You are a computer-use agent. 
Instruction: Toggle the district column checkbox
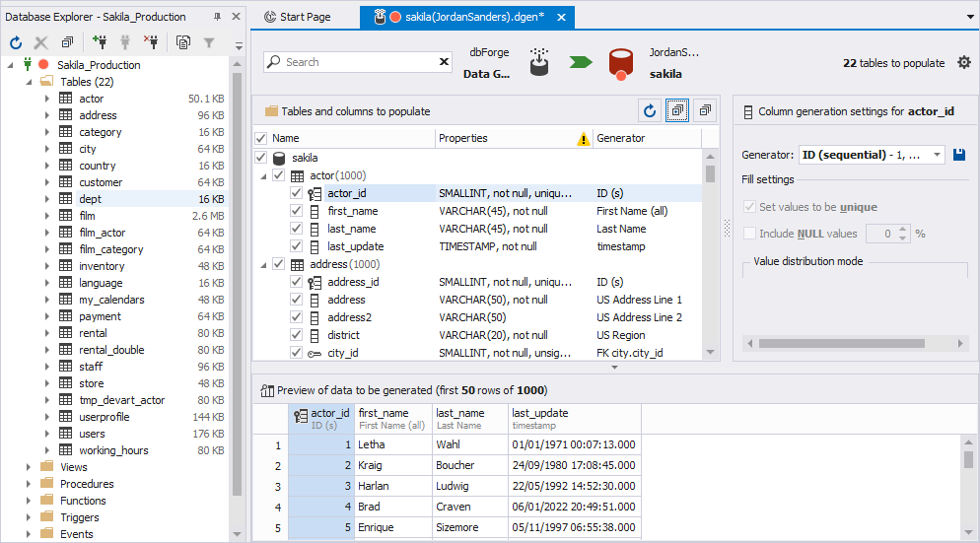296,334
